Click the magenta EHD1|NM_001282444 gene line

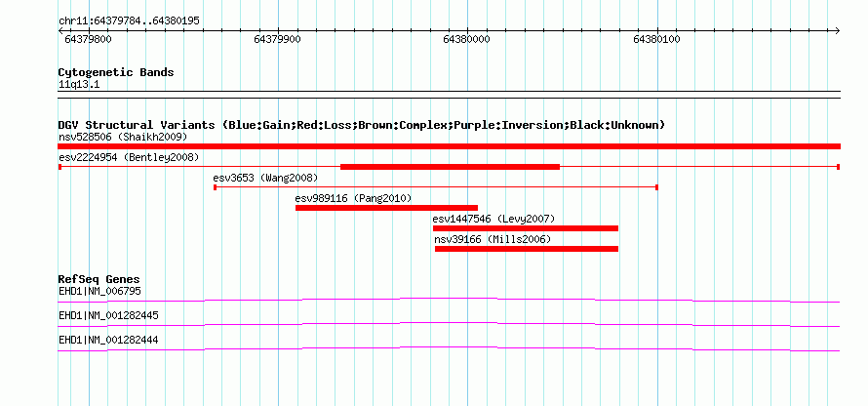449,348
